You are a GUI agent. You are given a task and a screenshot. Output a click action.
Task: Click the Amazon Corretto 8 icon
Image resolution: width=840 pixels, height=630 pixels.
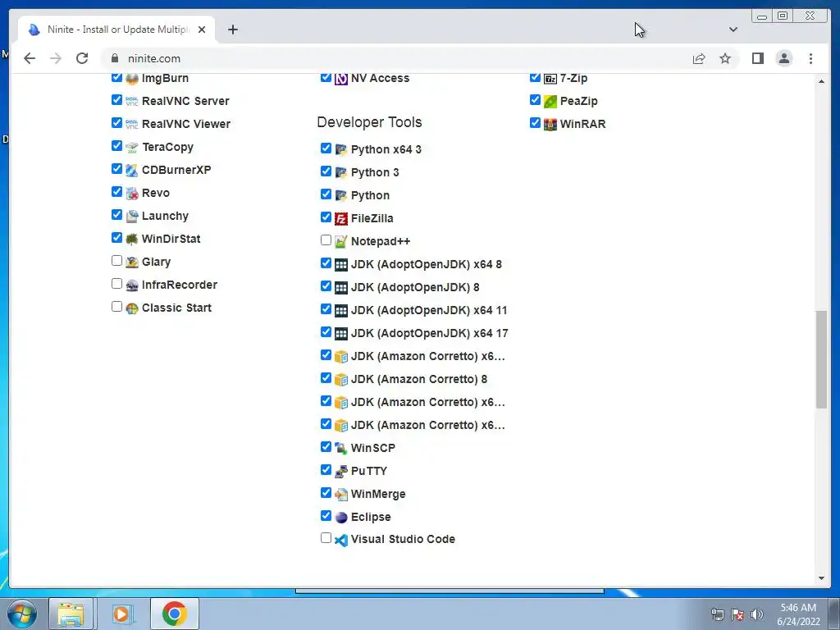[x=341, y=380]
